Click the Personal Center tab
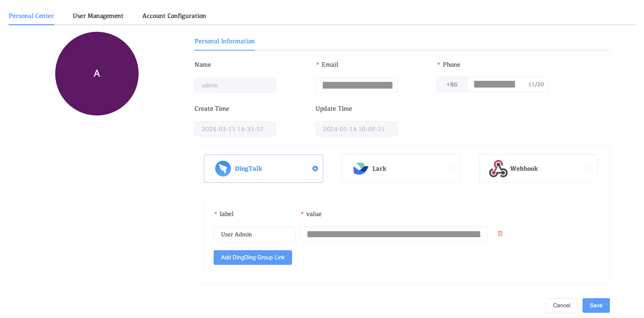 click(31, 16)
